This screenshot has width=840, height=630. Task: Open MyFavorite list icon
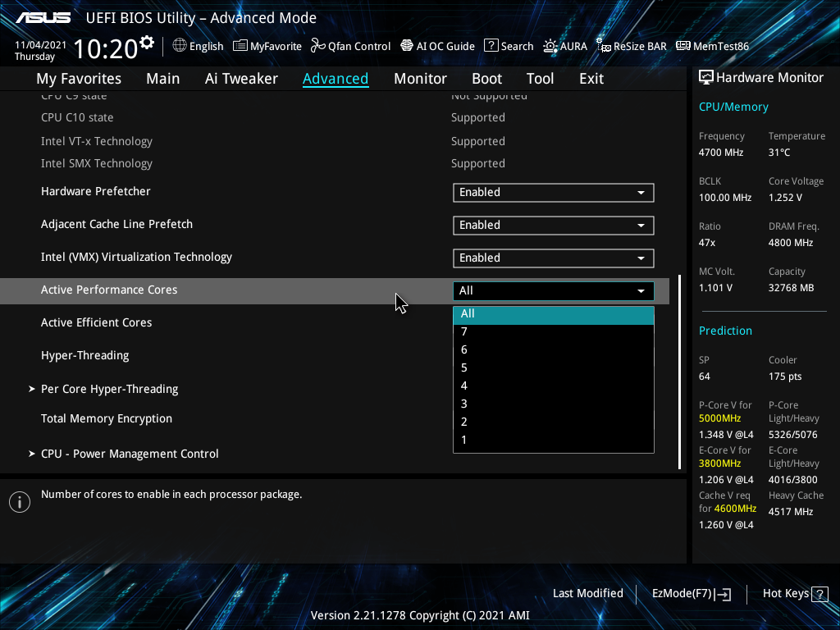[240, 46]
